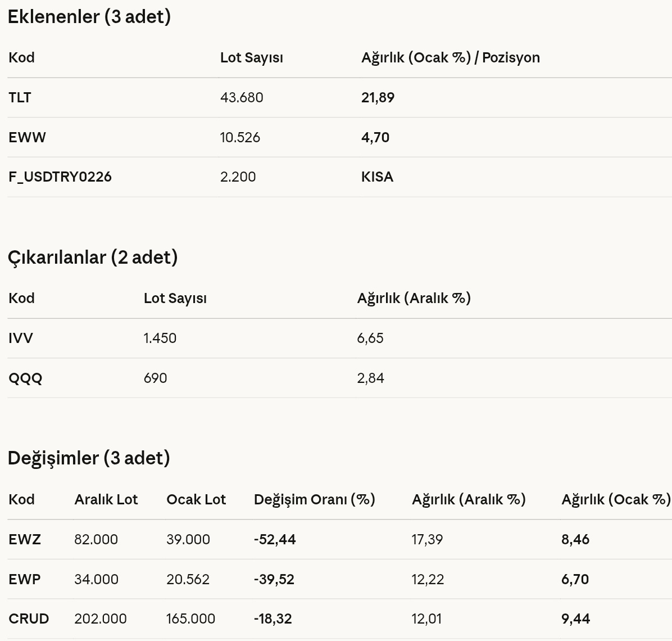Click the KISA position cell

click(377, 177)
